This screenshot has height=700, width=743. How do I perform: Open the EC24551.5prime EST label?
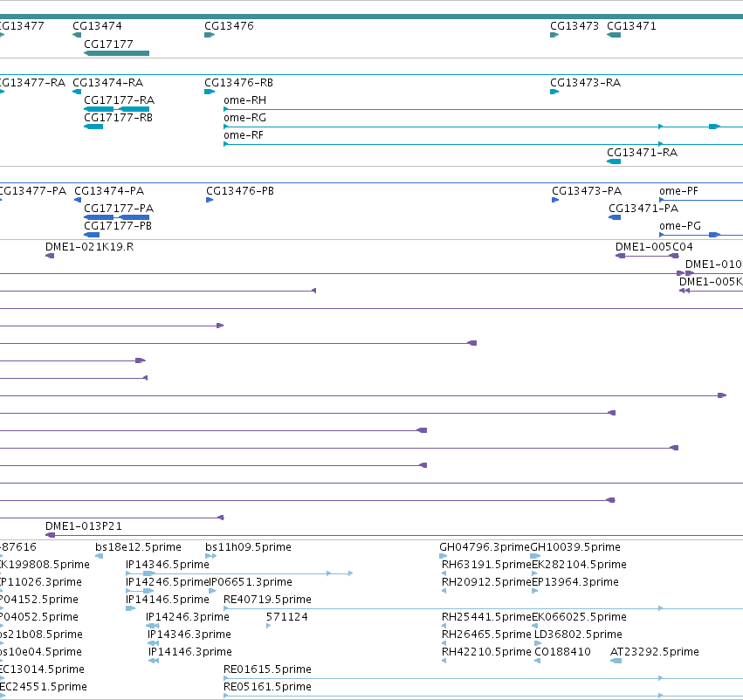click(44, 688)
